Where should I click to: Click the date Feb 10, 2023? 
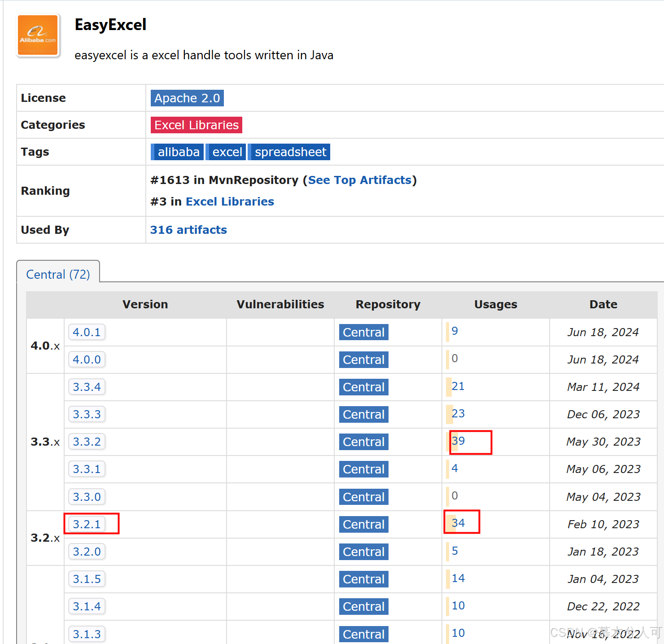click(x=603, y=524)
